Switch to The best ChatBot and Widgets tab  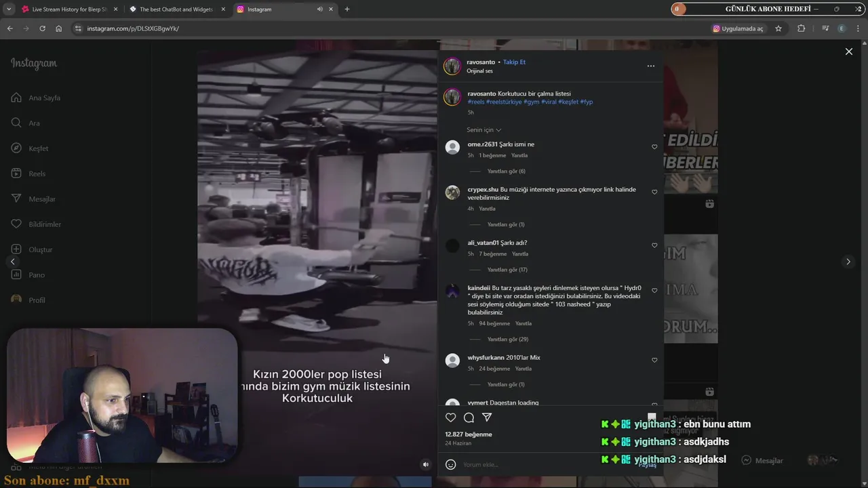pyautogui.click(x=176, y=9)
